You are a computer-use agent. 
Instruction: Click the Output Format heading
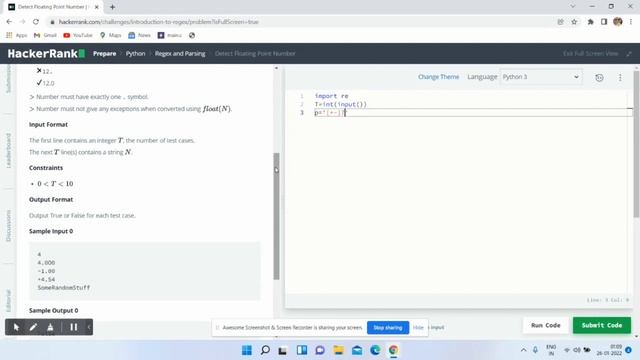[51, 200]
